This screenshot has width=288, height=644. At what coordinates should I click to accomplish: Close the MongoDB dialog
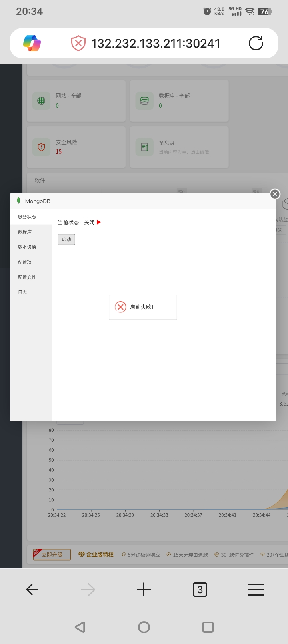(275, 194)
